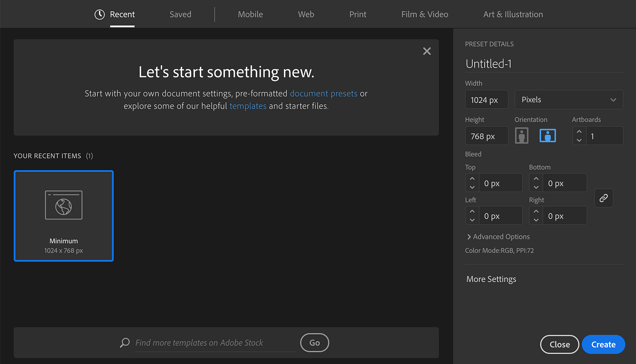Image resolution: width=636 pixels, height=364 pixels.
Task: Open the Pixels units dropdown
Action: click(x=569, y=99)
